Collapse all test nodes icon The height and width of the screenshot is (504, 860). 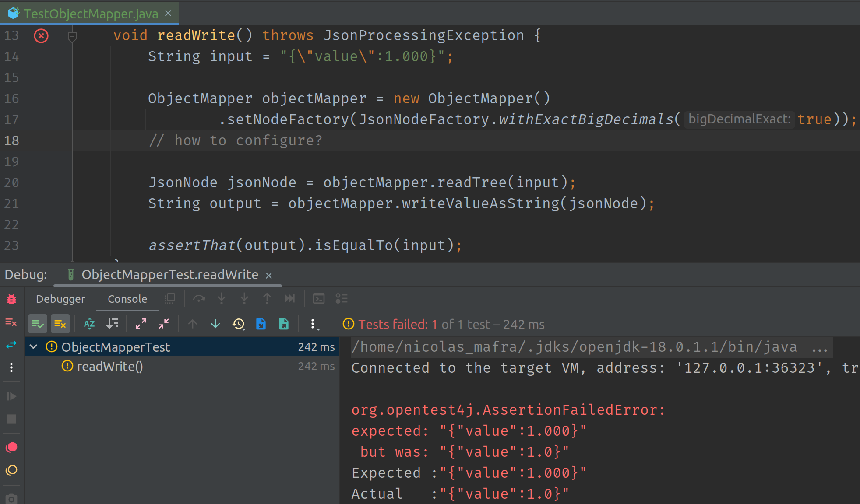pos(163,324)
